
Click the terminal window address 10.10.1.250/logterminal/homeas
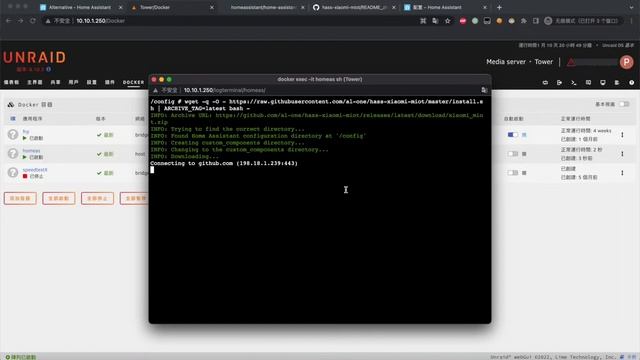click(x=224, y=90)
